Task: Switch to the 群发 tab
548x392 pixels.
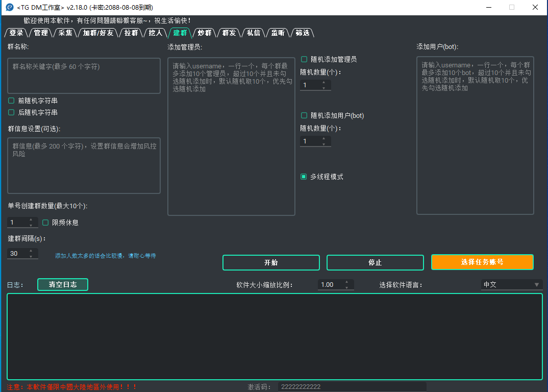Action: click(229, 33)
